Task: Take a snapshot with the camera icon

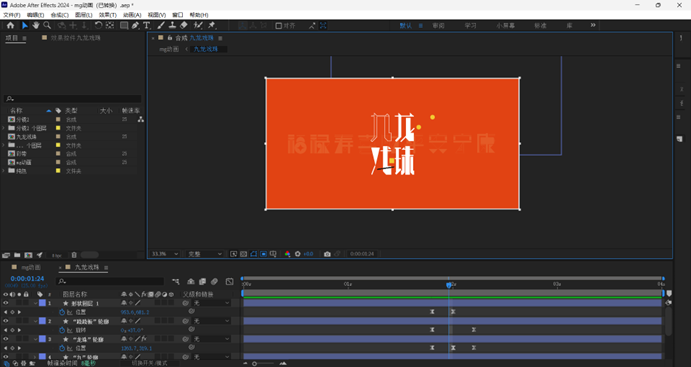Action: pos(327,254)
